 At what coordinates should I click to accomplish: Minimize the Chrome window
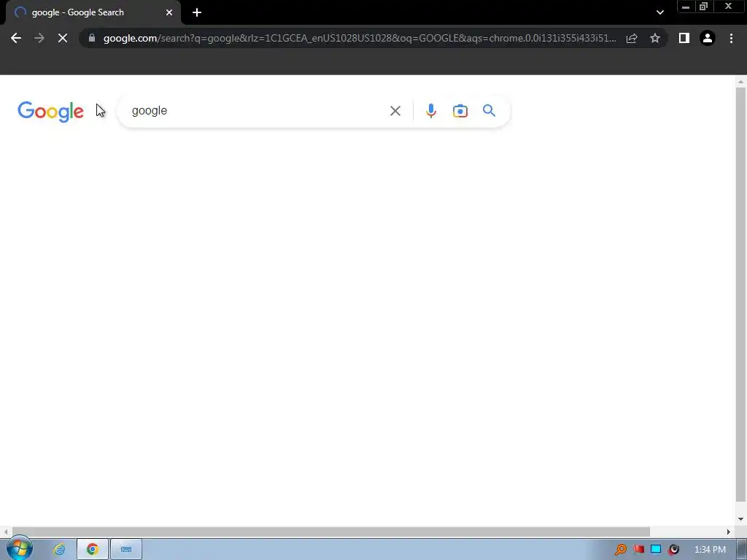pyautogui.click(x=686, y=7)
